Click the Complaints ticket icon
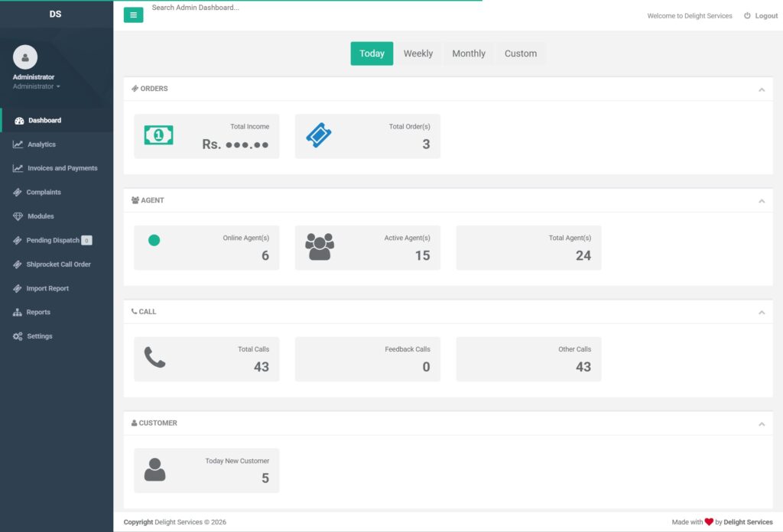The width and height of the screenshot is (783, 532). (18, 192)
